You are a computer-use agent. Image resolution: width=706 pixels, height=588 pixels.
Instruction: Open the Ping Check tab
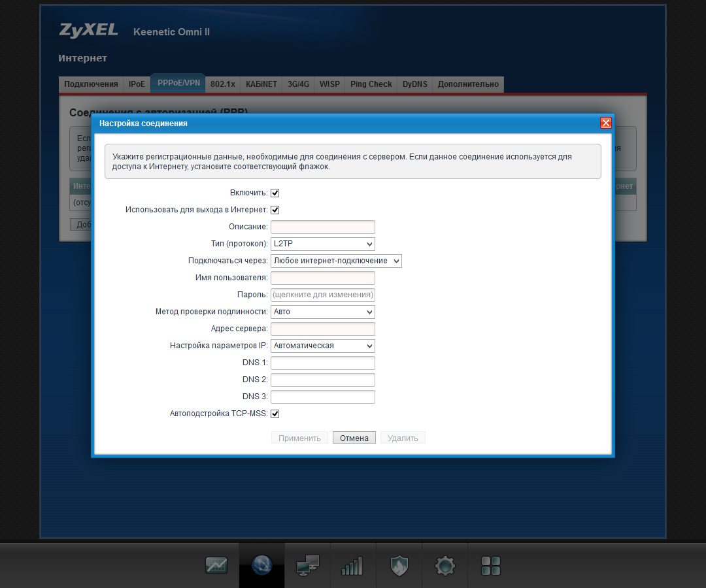pyautogui.click(x=371, y=84)
